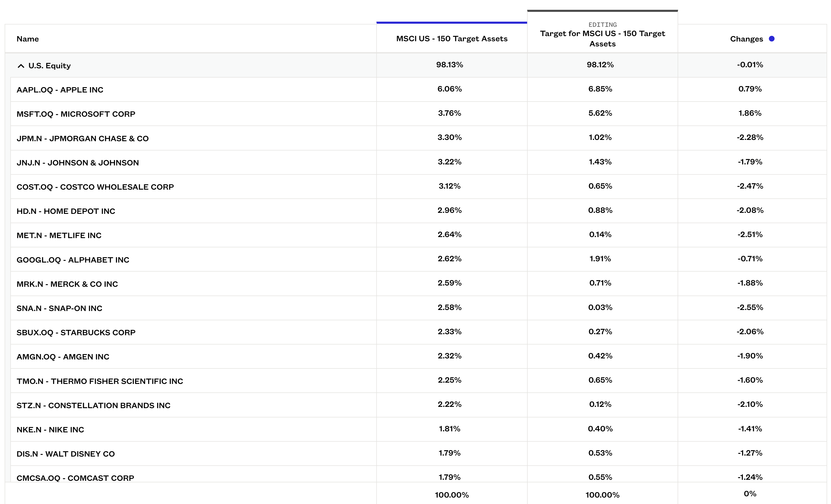Viewport: 831px width, 504px height.
Task: Edit Home Depot target weight 0.88%
Action: [x=600, y=210]
